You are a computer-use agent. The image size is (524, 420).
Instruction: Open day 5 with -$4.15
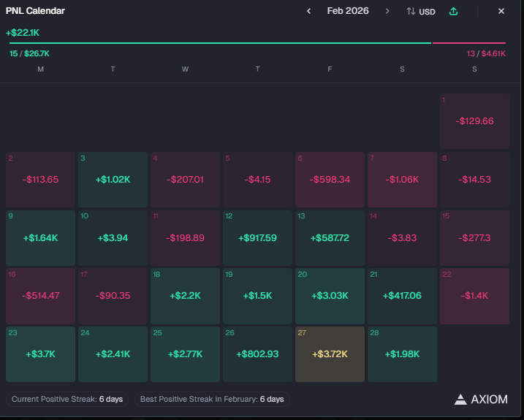(x=257, y=180)
